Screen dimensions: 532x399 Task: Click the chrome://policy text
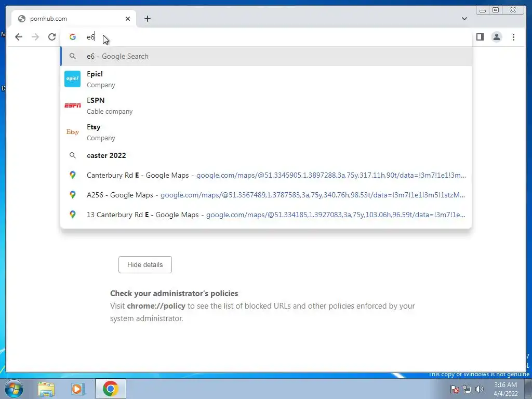(x=156, y=306)
